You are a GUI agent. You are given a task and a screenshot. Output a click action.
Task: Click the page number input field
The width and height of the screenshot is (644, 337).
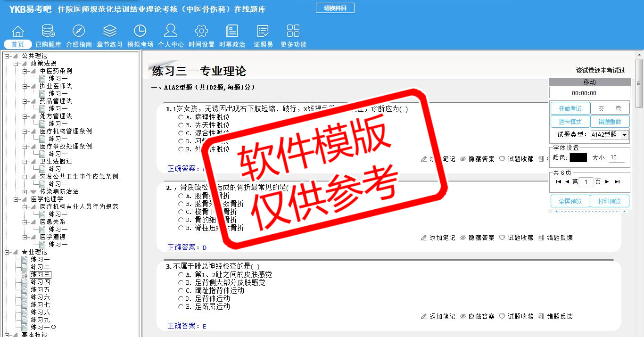(x=586, y=182)
